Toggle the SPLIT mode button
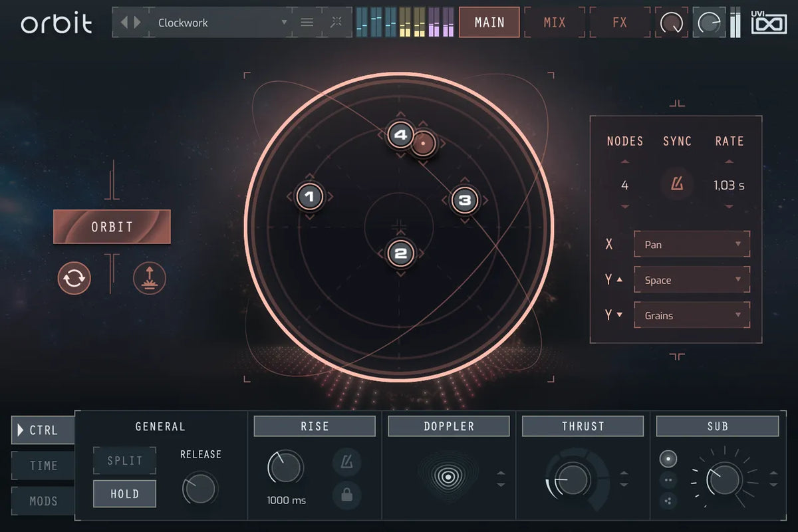 point(124,460)
